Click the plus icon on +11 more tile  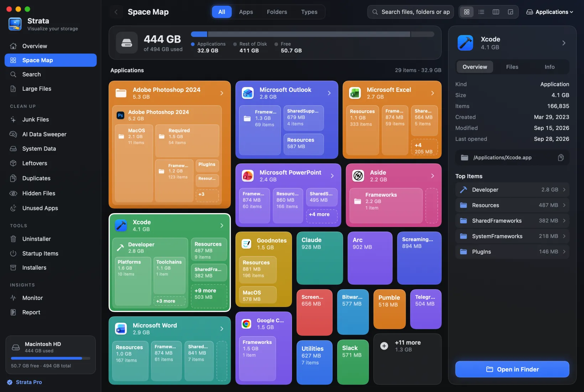pos(384,346)
